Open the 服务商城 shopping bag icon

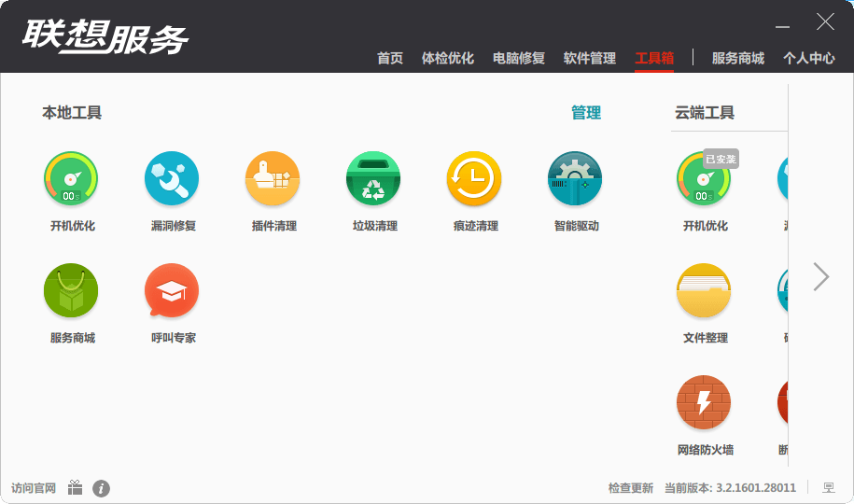pos(71,290)
